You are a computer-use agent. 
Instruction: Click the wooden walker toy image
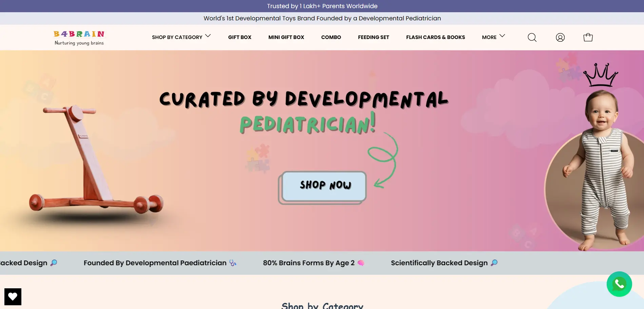click(95, 163)
